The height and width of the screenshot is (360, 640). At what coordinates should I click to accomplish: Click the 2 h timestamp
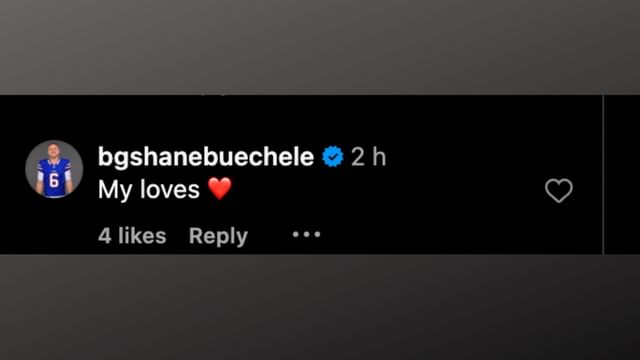(369, 157)
